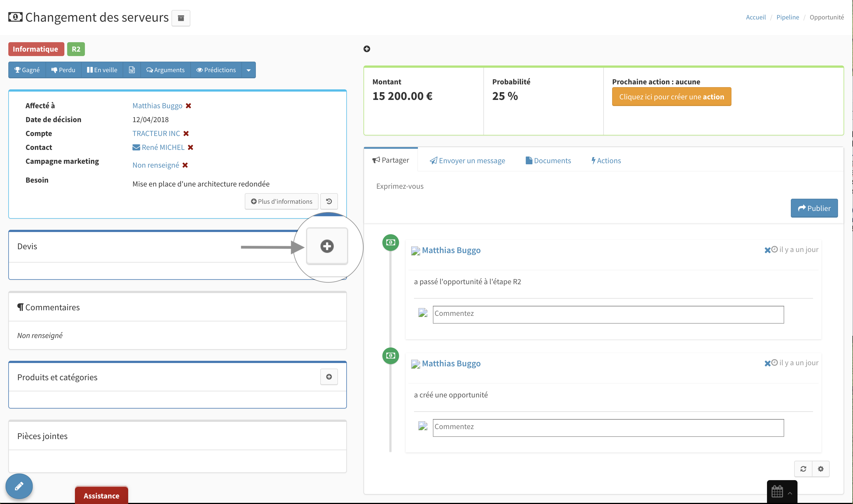Click the Word document export icon
This screenshot has height=504, width=853.
point(132,70)
